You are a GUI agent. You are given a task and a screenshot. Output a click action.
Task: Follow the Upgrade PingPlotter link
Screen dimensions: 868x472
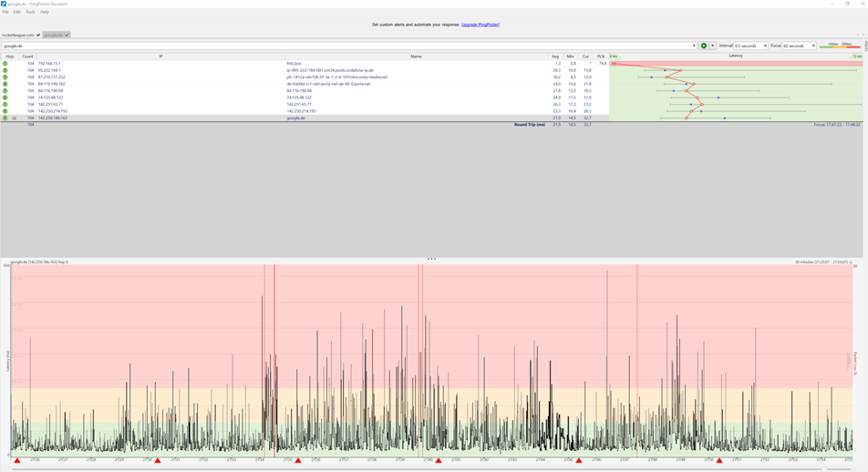(x=480, y=25)
